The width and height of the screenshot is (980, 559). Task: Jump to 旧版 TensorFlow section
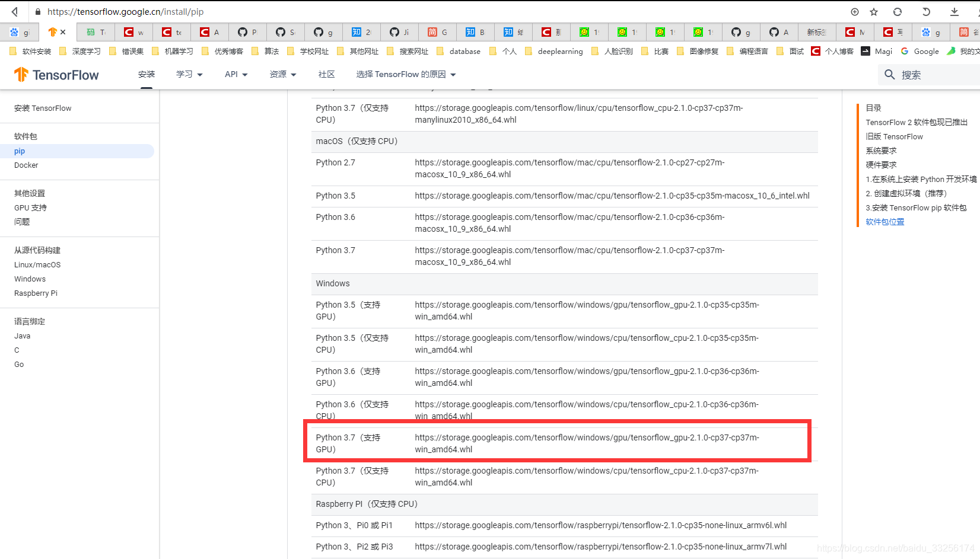tap(894, 137)
